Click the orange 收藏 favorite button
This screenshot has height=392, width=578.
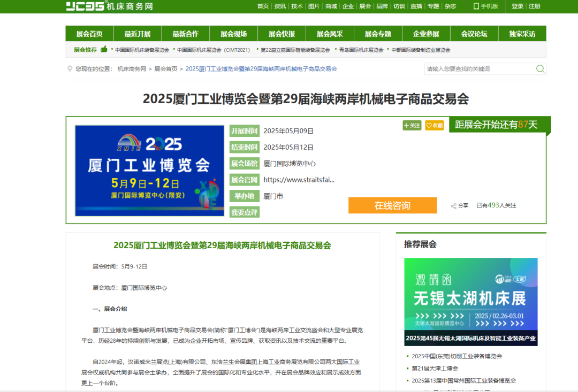[x=434, y=125]
